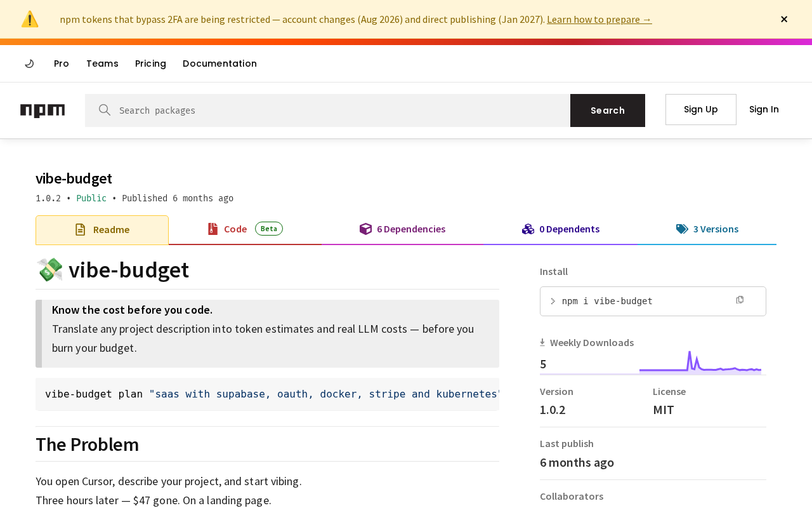Click the Versions tags icon
This screenshot has width=812, height=508.
pyautogui.click(x=682, y=229)
